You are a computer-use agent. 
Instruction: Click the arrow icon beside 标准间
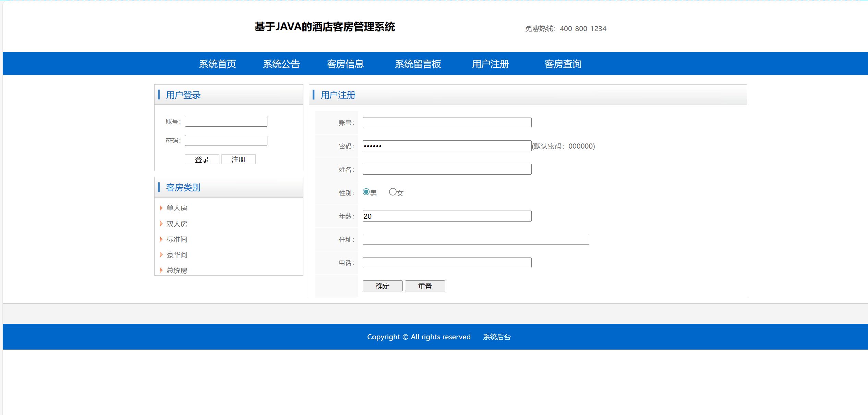coord(161,239)
